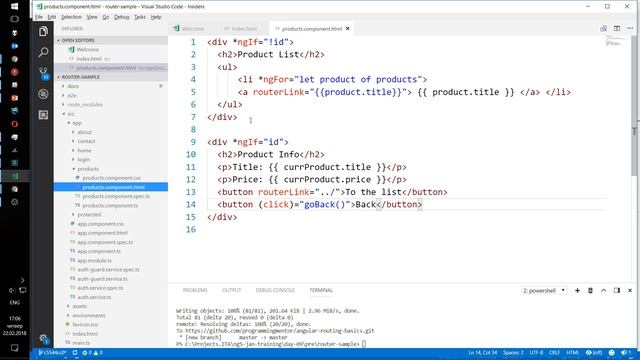Click the synchronize changes icon in status bar

click(x=75, y=353)
